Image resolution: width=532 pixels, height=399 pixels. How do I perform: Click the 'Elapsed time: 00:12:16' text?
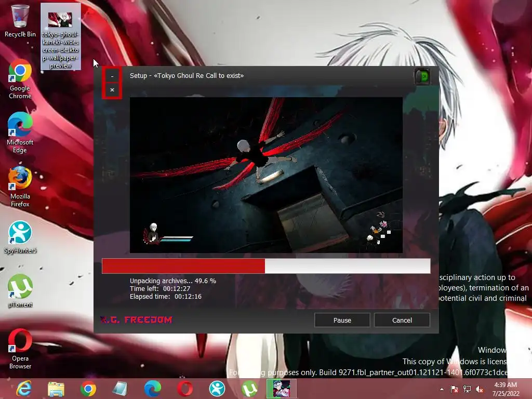point(166,297)
